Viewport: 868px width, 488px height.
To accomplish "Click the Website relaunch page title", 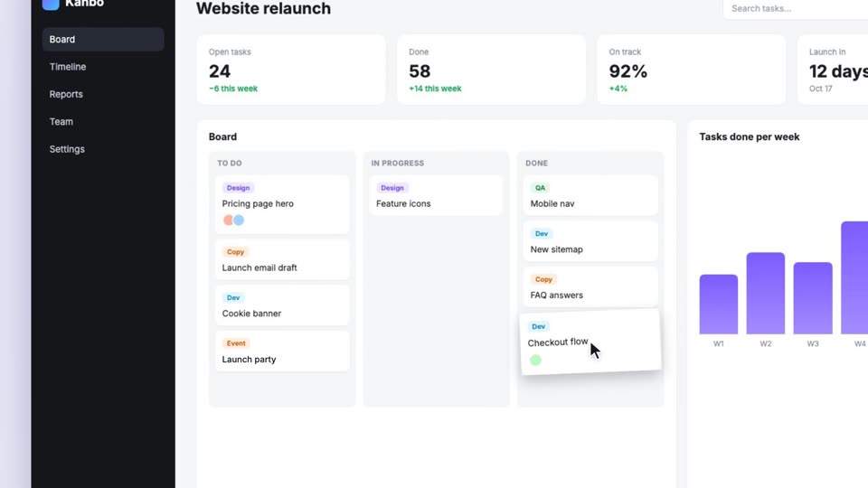I will [263, 9].
